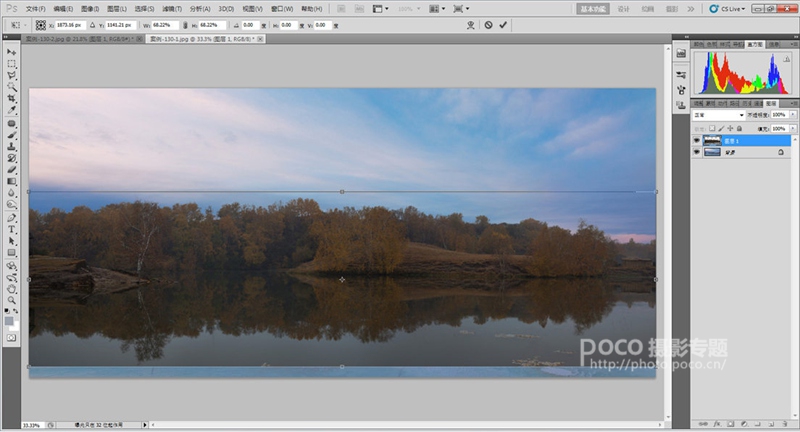Select the Eyedropper tool in the toolbox
This screenshot has width=800, height=432.
[x=11, y=110]
